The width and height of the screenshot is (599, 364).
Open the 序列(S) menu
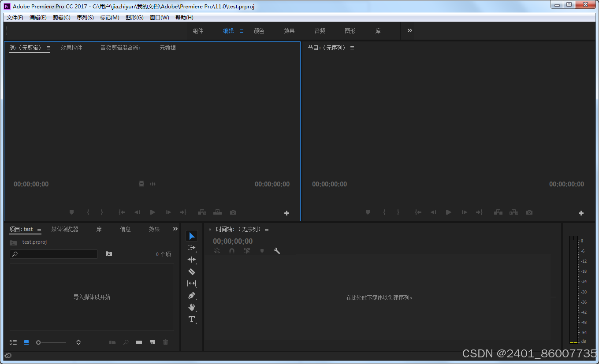pyautogui.click(x=85, y=18)
